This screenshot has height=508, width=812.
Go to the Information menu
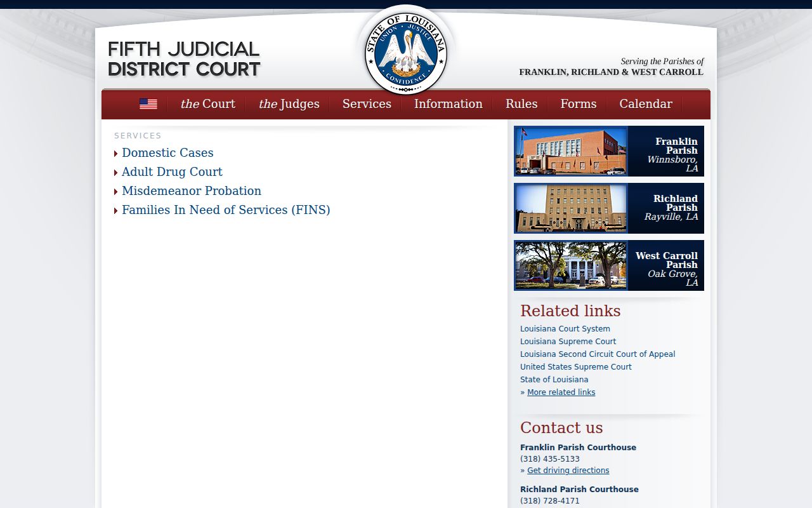tap(449, 104)
